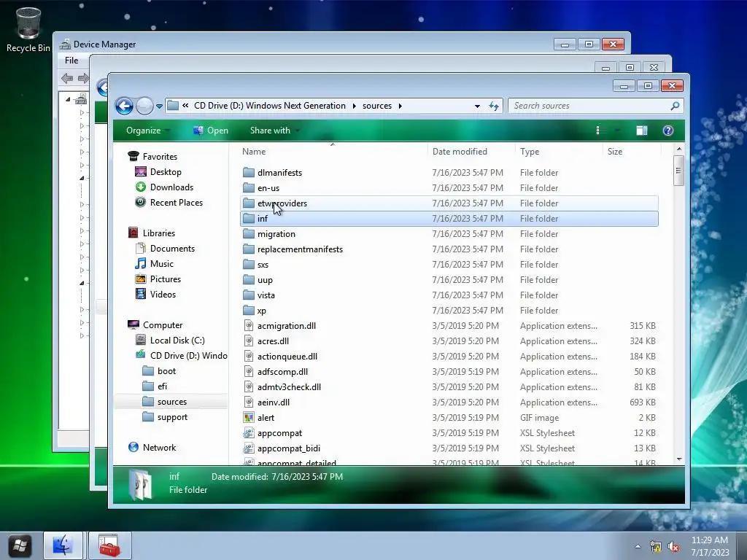Open the Organize menu
The height and width of the screenshot is (560, 747).
(147, 131)
